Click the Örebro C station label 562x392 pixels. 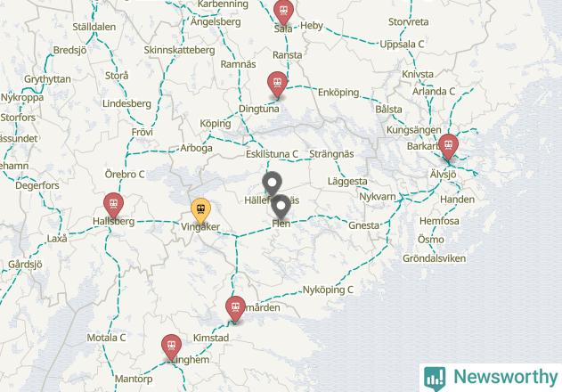pos(125,175)
